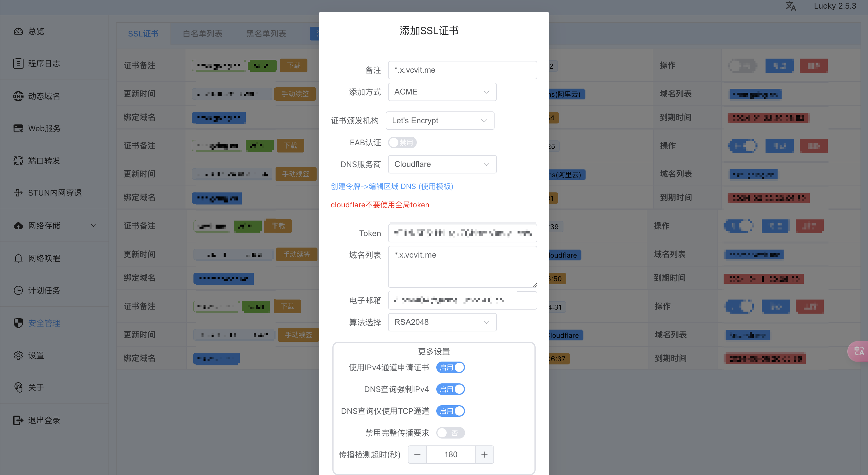The width and height of the screenshot is (868, 475).
Task: Open 动态域名 DNS icon in sidebar
Action: (18, 96)
